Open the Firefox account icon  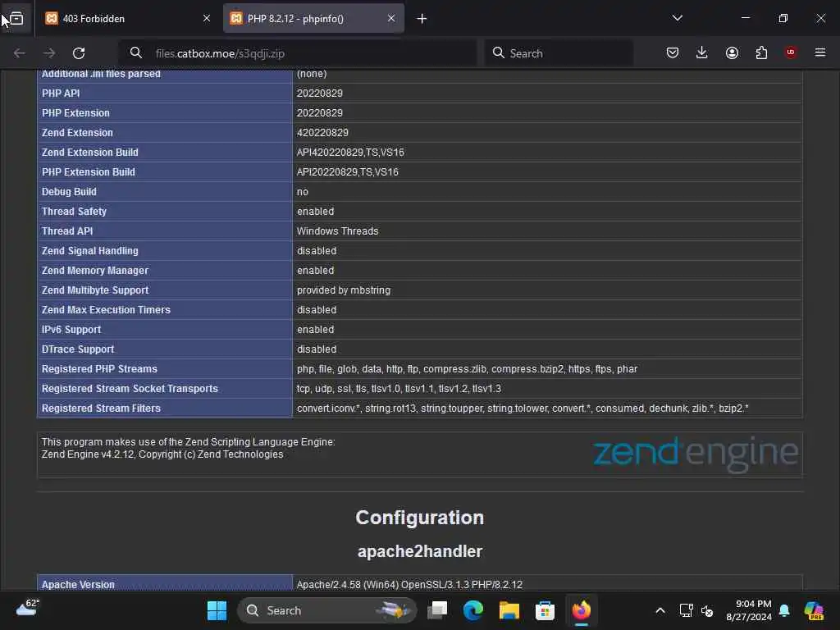(732, 52)
